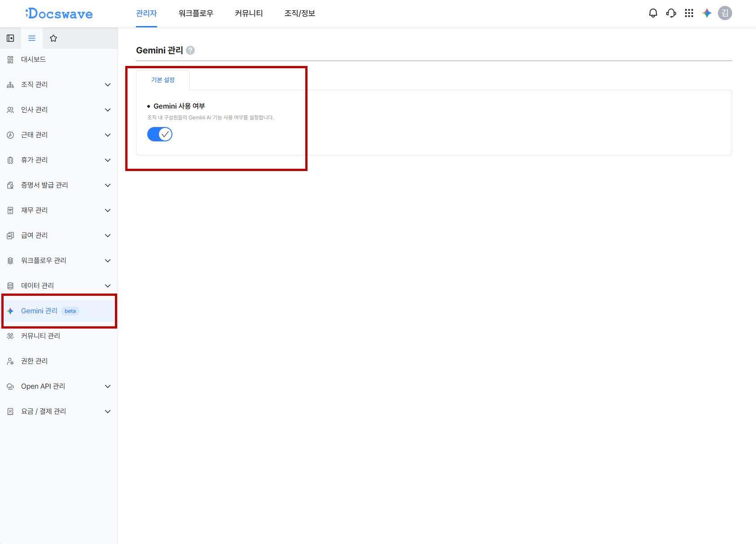
Task: Open the apps grid menu
Action: 689,13
